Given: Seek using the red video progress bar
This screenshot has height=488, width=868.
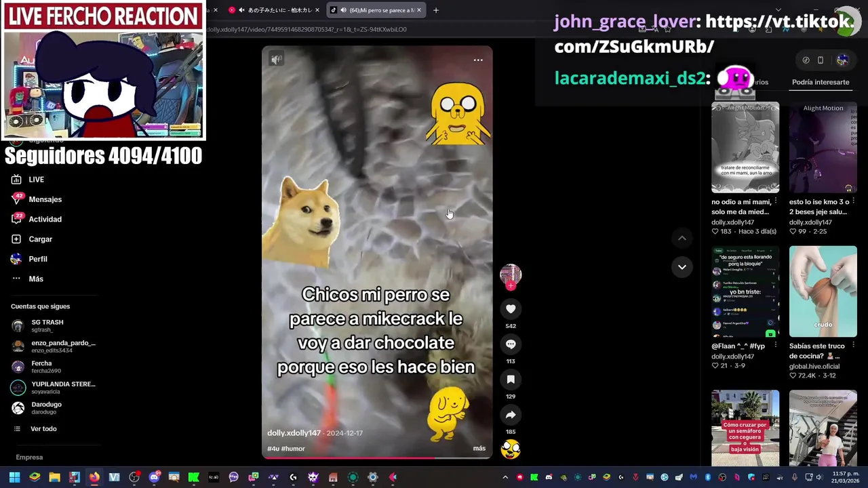Looking at the screenshot, I should 377,458.
